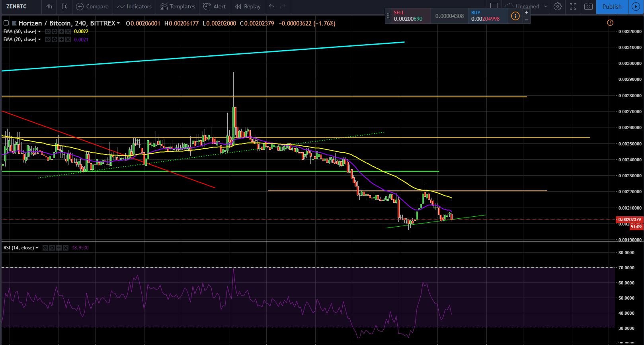Viewport: 644px width, 345px height.
Task: Click the Publish button
Action: (612, 6)
